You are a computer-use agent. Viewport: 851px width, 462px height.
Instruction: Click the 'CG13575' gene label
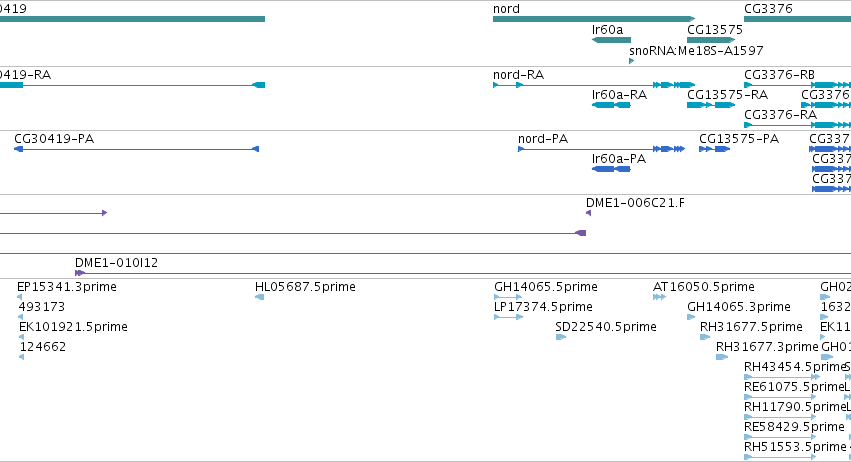click(x=714, y=30)
